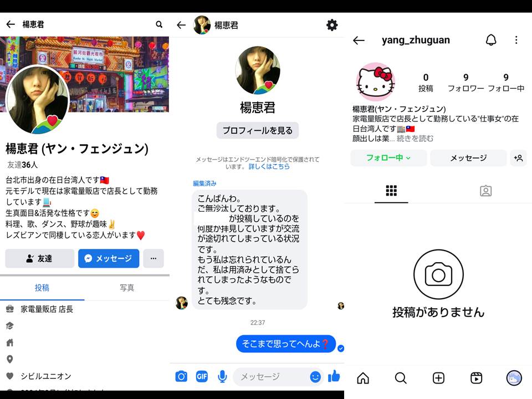Tap the sender avatar beside the received message
This screenshot has width=532, height=399.
point(182,303)
